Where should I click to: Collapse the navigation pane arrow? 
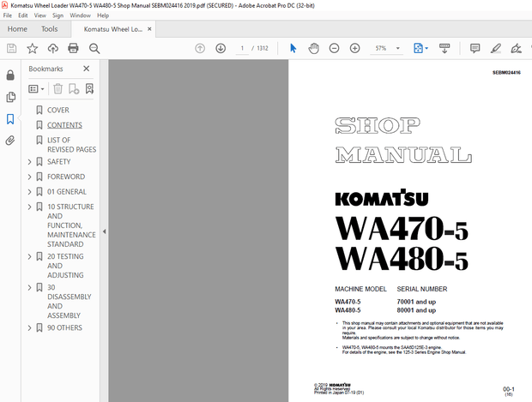click(x=104, y=231)
